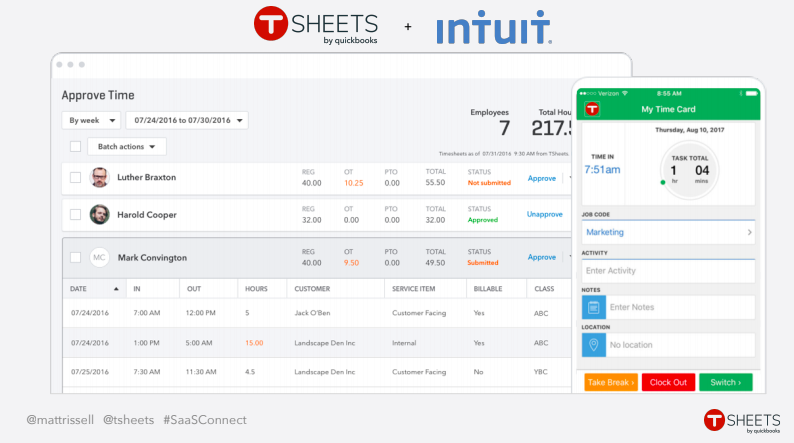This screenshot has width=794, height=443.
Task: Click Harold Cooper's avatar photo
Action: [99, 215]
